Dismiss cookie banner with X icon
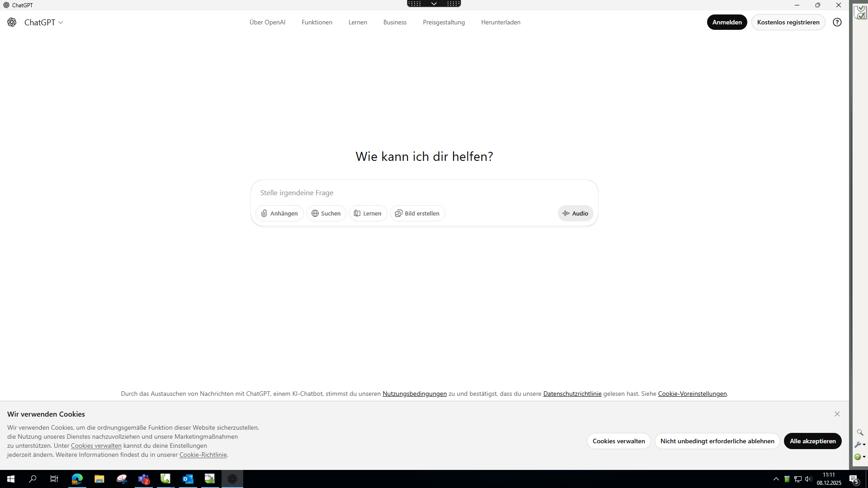The height and width of the screenshot is (488, 868). click(x=837, y=414)
